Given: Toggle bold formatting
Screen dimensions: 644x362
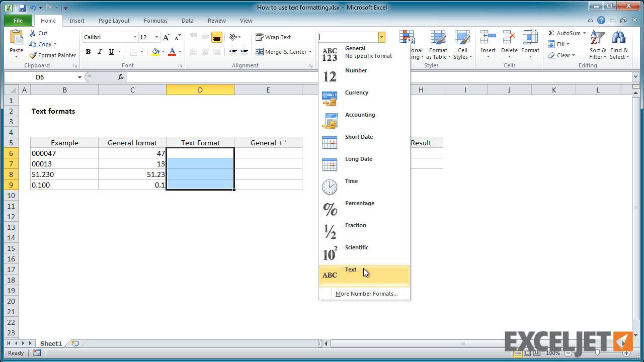Looking at the screenshot, I should click(x=88, y=51).
